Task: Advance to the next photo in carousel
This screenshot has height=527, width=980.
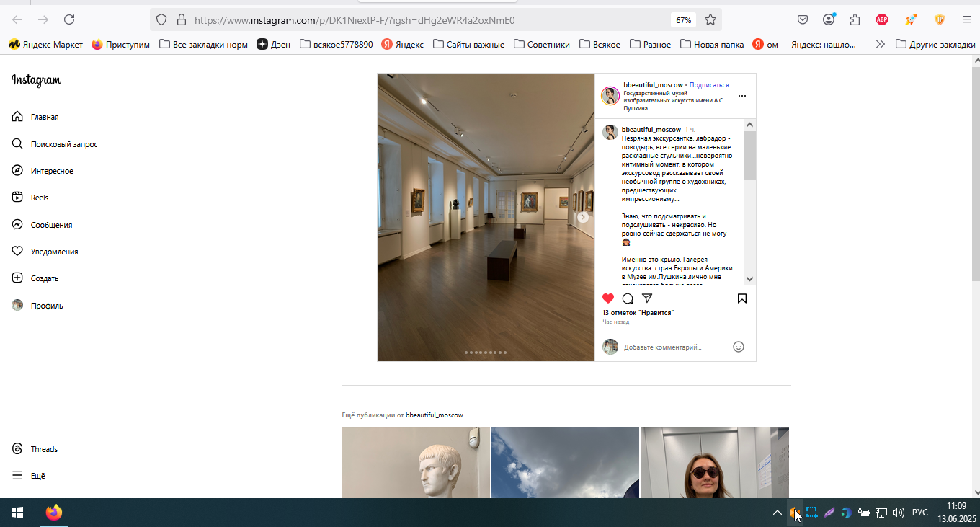Action: pos(583,217)
